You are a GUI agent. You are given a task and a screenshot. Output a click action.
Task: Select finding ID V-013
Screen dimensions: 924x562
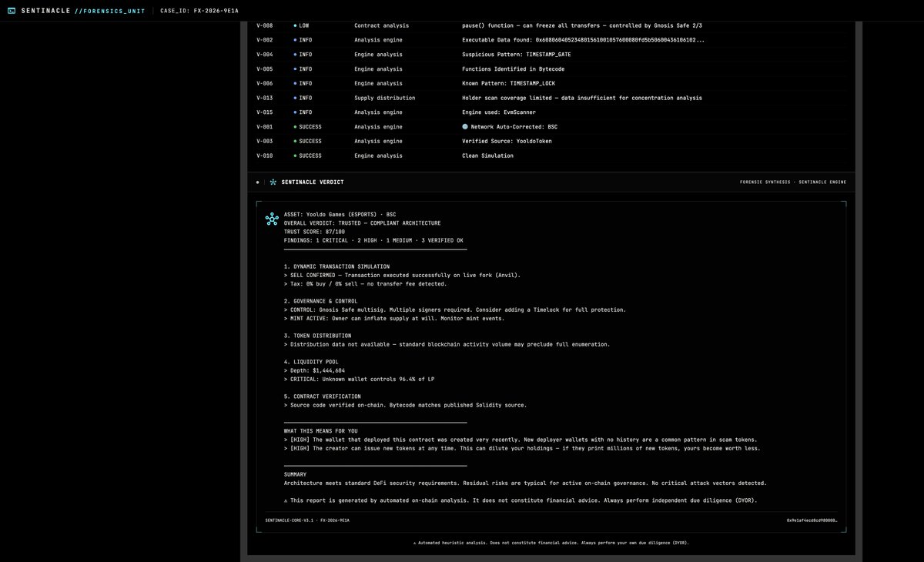(x=264, y=98)
